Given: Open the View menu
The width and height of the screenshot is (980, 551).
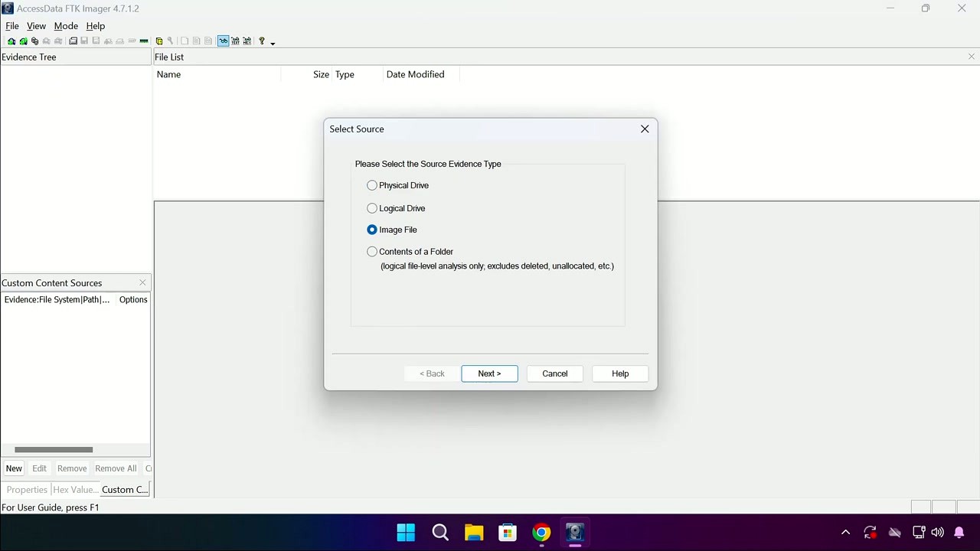Looking at the screenshot, I should click(x=36, y=25).
